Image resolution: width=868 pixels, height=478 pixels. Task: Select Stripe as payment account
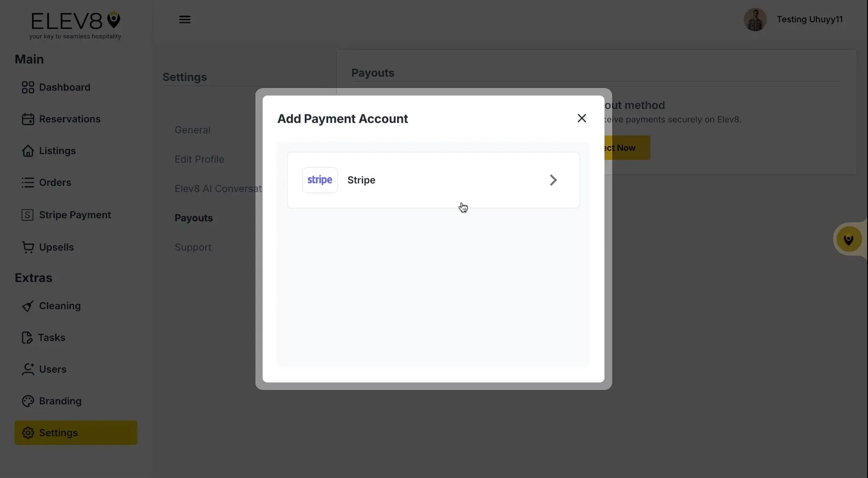[433, 180]
